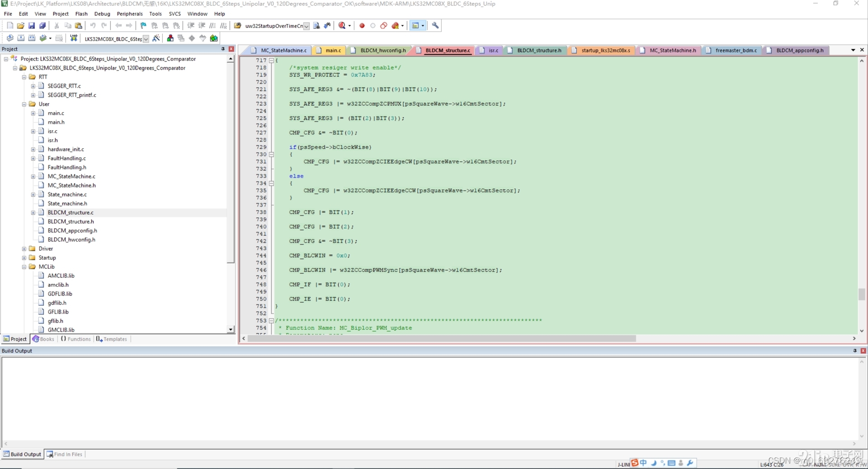
Task: Switch to the Templates panel tab
Action: click(x=112, y=339)
